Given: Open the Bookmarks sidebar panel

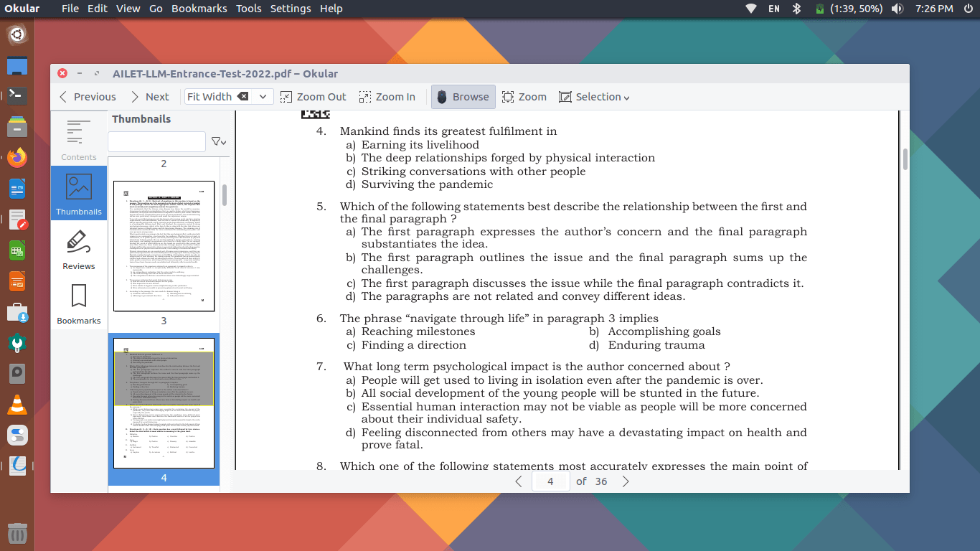Looking at the screenshot, I should [x=78, y=303].
